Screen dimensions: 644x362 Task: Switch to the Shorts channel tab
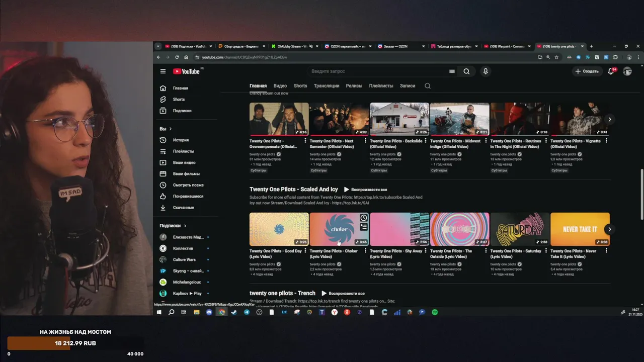point(300,86)
